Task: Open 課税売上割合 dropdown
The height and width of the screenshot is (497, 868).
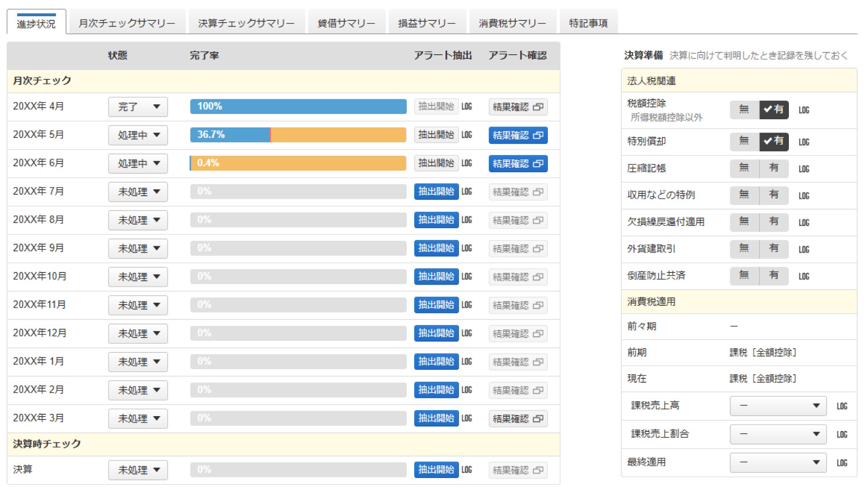Action: [x=778, y=434]
